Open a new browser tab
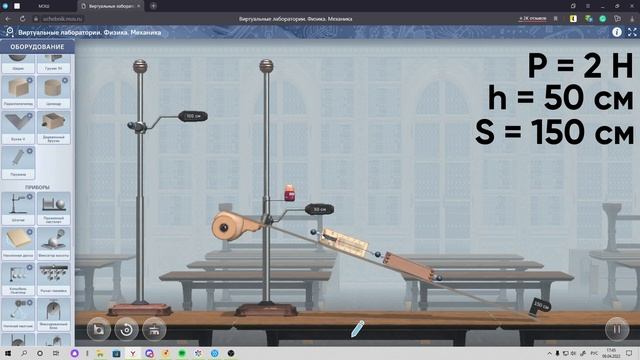 [153, 6]
